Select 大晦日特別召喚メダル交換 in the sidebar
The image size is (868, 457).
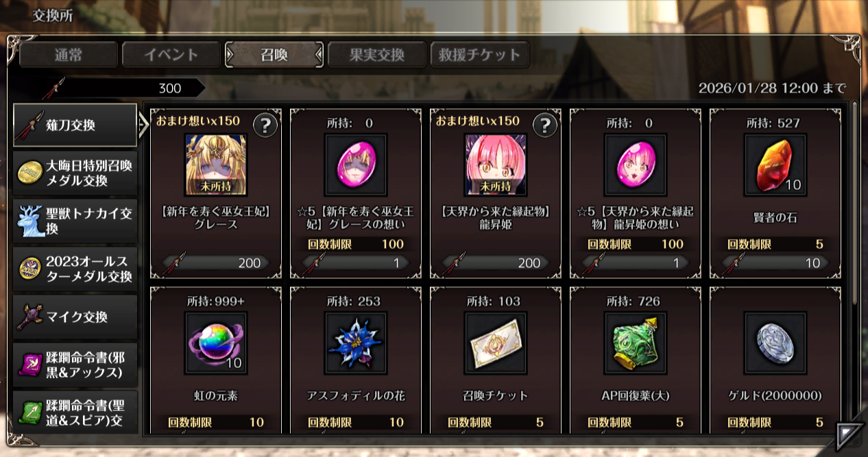pos(75,173)
